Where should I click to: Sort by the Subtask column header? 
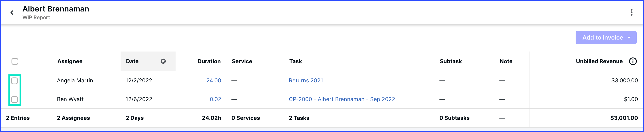(x=451, y=61)
